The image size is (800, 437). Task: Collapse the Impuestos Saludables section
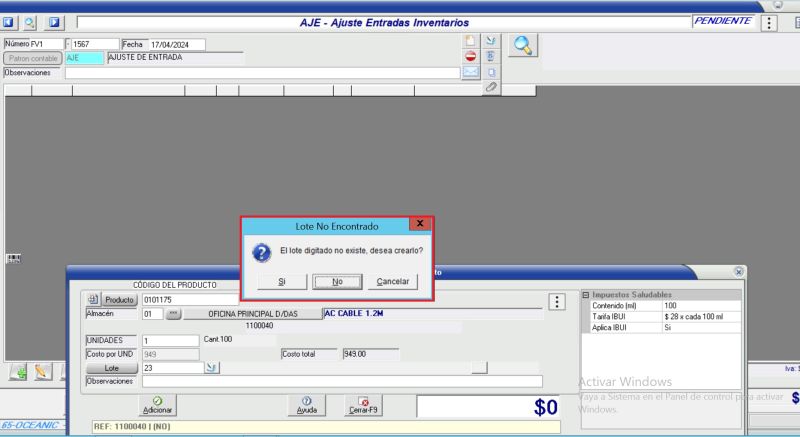coord(585,294)
